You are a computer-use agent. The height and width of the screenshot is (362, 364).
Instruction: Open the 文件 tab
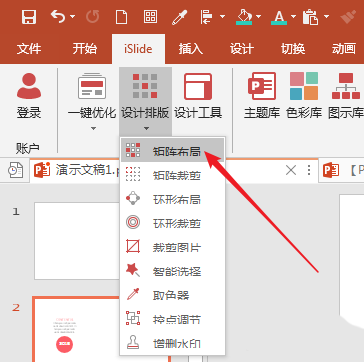pyautogui.click(x=29, y=49)
